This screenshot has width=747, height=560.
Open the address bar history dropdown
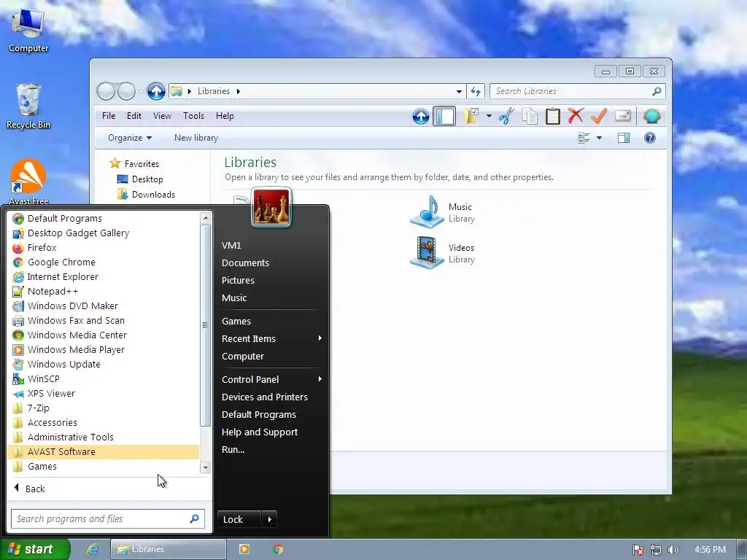coord(459,91)
